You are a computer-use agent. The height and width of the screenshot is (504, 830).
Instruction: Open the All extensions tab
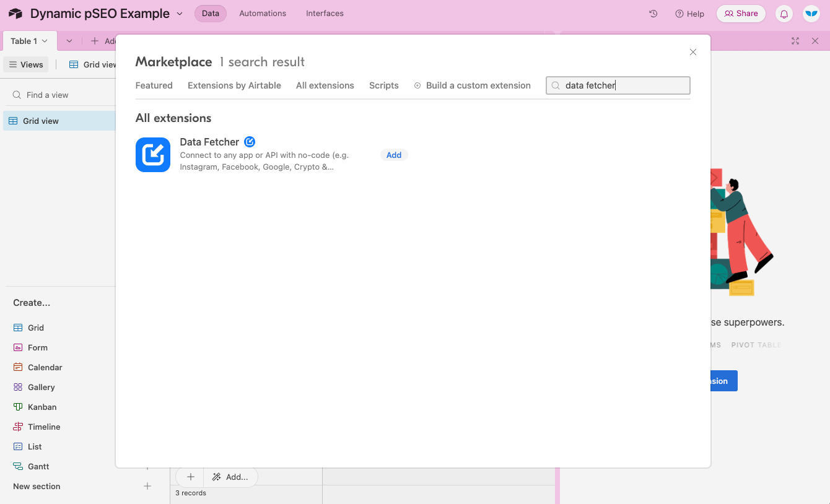(325, 85)
